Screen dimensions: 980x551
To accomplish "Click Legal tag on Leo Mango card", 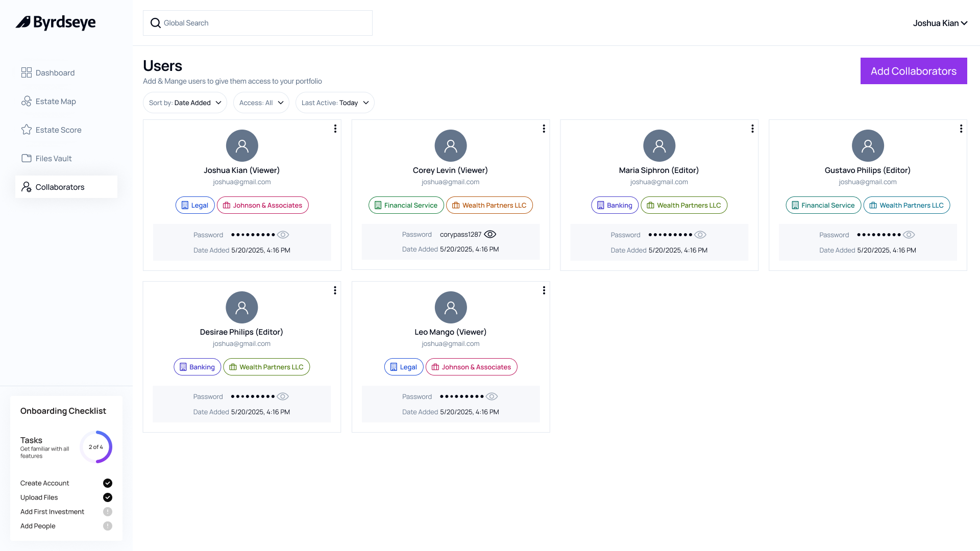I will coord(404,367).
